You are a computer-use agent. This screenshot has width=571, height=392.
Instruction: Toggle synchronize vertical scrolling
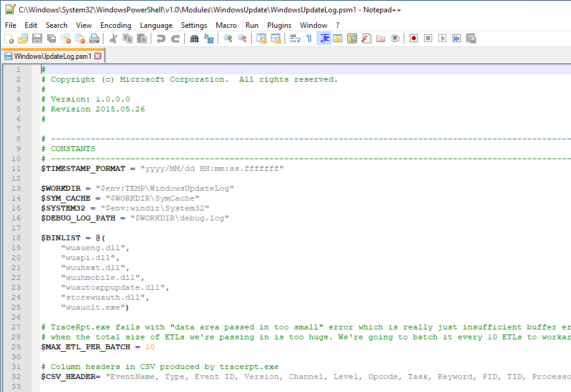[x=262, y=38]
